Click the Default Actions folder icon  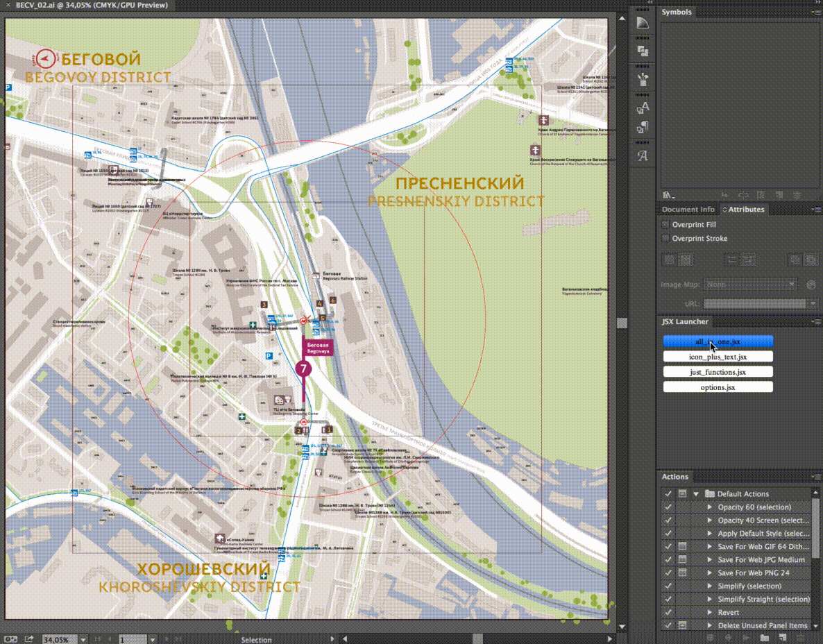(x=710, y=494)
